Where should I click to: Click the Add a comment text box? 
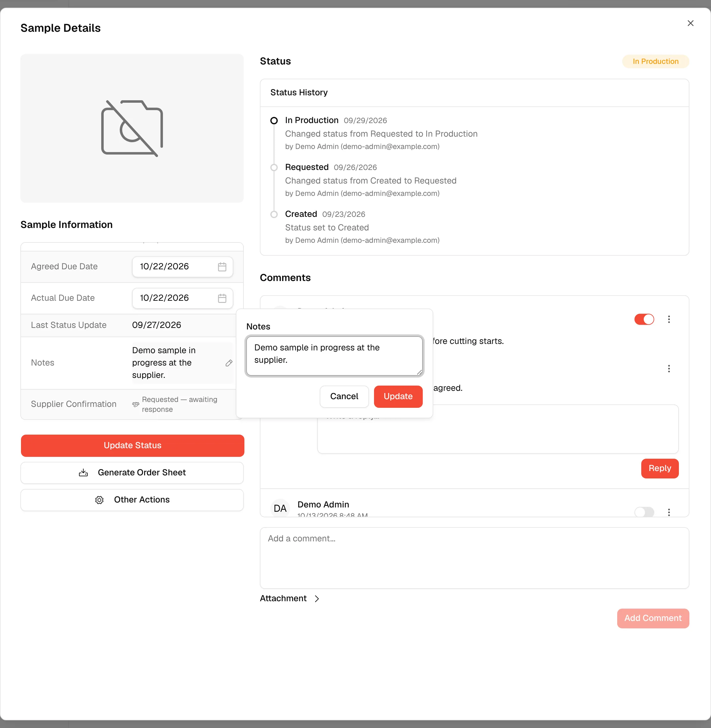click(474, 558)
